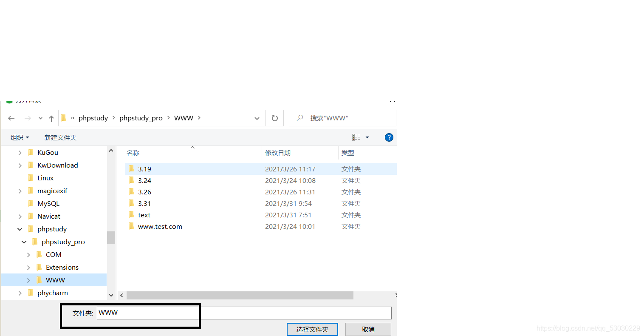The image size is (644, 336).
Task: Click file list horizontal scrollbar thumb
Action: (x=240, y=295)
